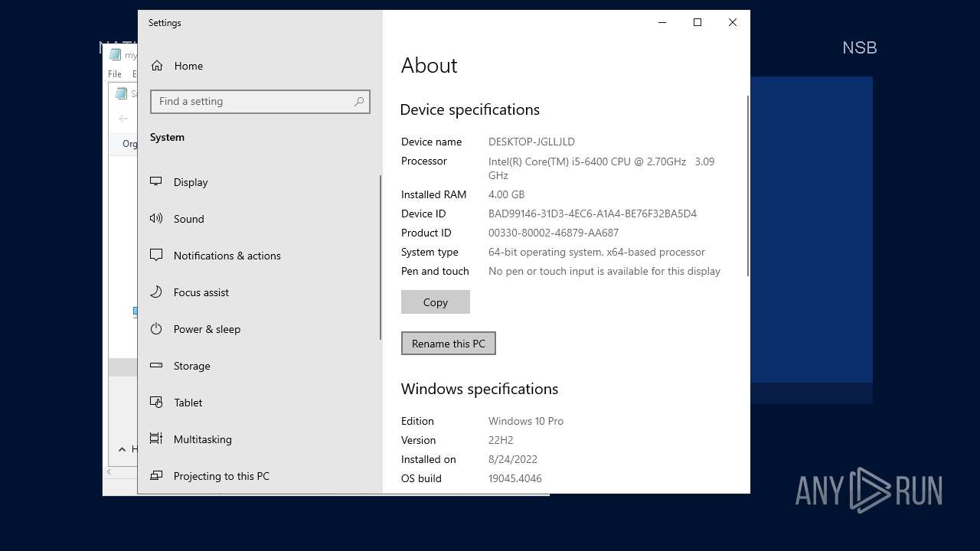Select System type value 64-bit operating system
The width and height of the screenshot is (980, 551).
point(596,252)
